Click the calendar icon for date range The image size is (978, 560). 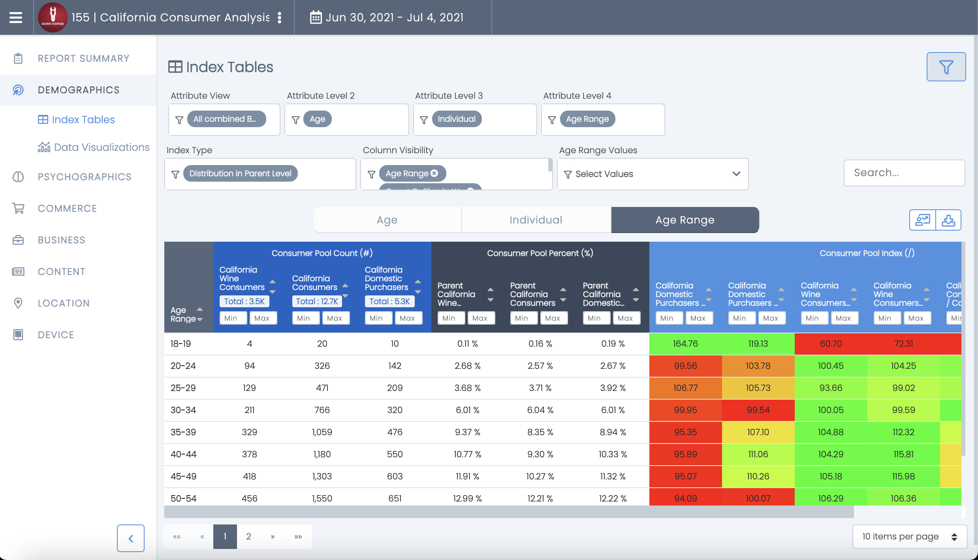[316, 17]
